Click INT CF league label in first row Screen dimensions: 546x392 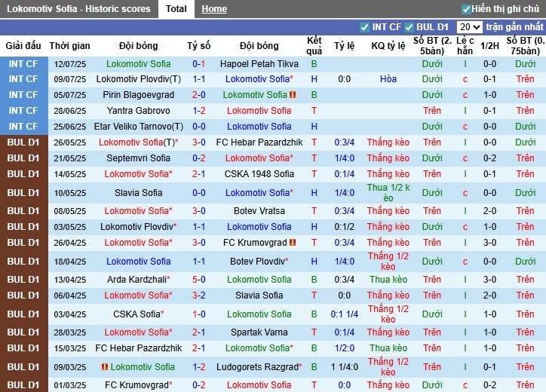pyautogui.click(x=23, y=64)
